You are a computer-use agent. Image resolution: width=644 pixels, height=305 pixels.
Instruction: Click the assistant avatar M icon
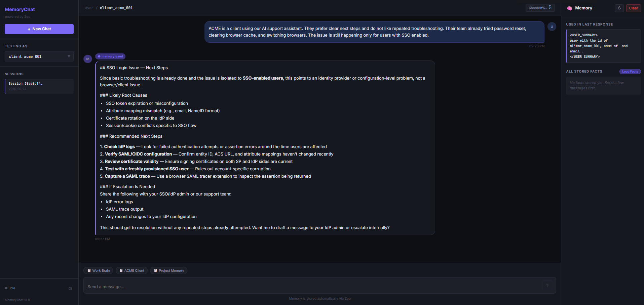tap(88, 59)
